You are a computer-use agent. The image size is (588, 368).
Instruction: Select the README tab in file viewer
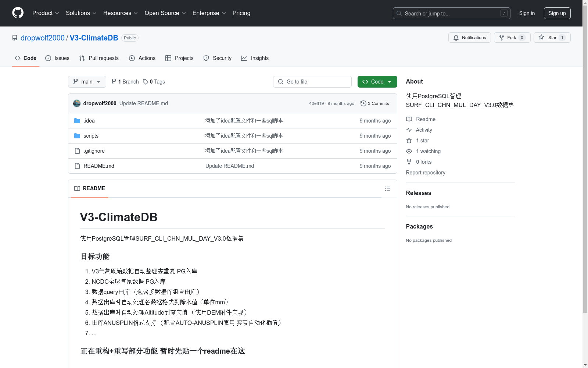pyautogui.click(x=90, y=188)
